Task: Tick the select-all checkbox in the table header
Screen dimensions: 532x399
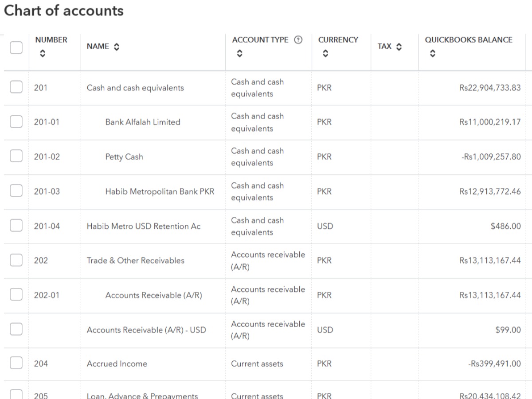Action: point(16,47)
